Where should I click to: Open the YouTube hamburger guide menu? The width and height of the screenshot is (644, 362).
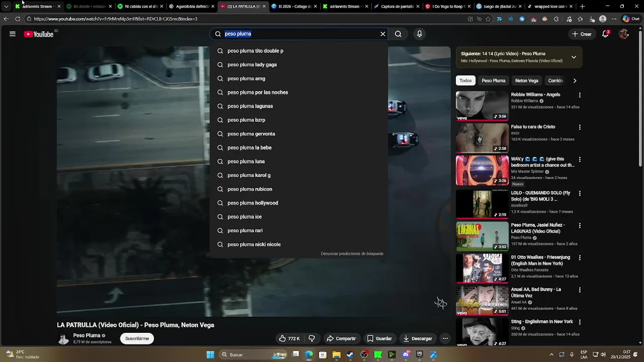[13, 34]
